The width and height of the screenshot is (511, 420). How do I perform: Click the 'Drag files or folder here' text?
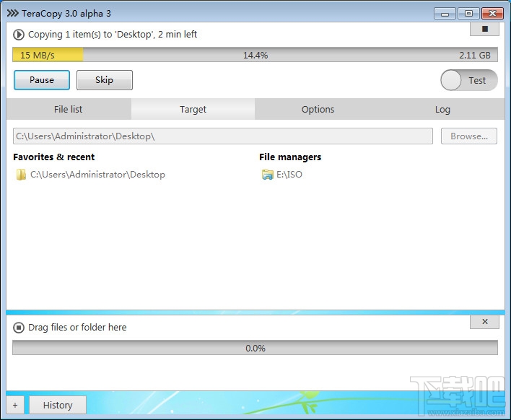point(77,327)
